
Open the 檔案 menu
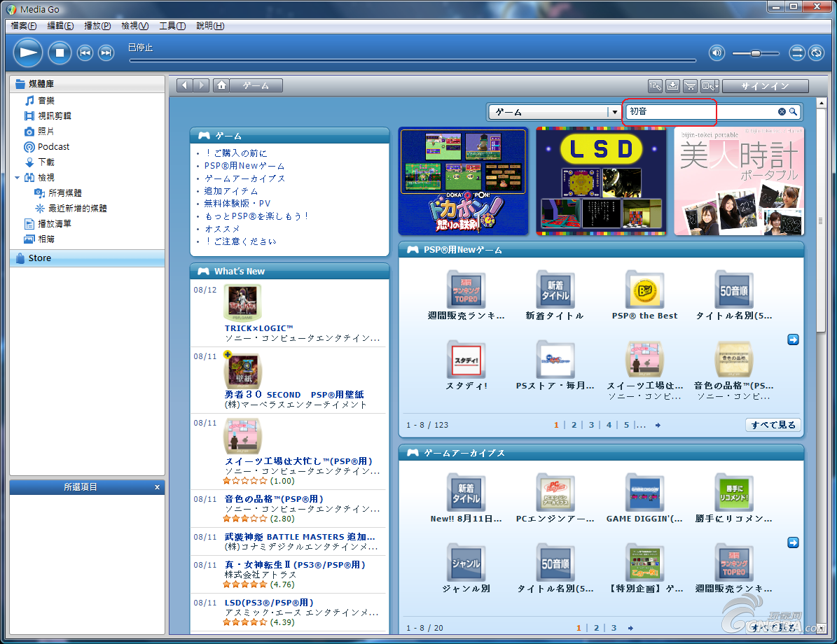pyautogui.click(x=24, y=26)
